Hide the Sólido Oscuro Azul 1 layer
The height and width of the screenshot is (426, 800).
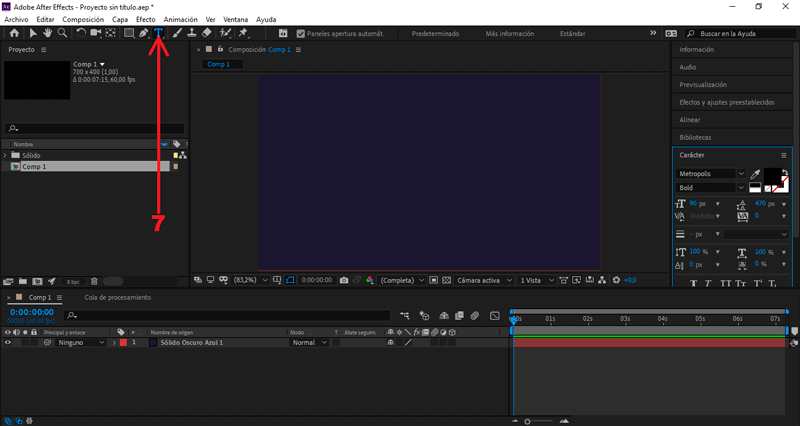[8, 343]
